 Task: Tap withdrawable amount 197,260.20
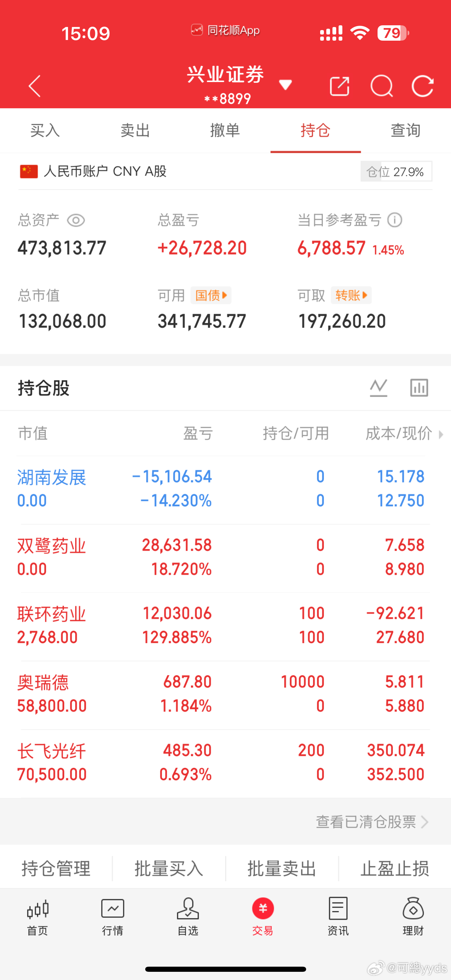(x=342, y=321)
